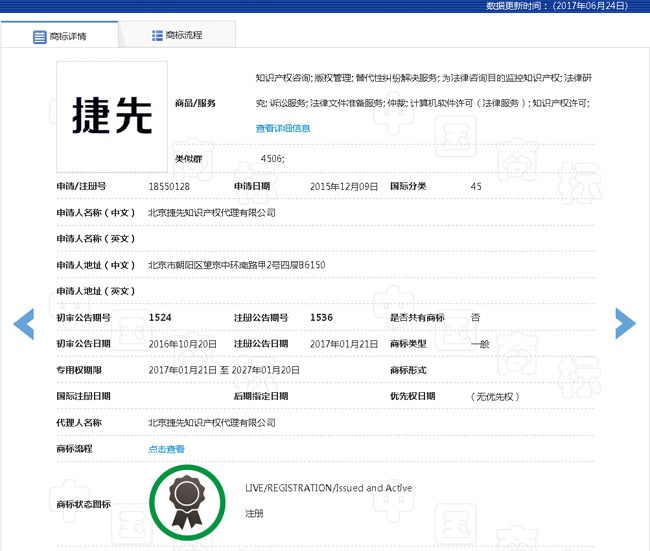Click the 商标详情 tab document icon
Viewport: 650px width, 551px height.
(39, 37)
